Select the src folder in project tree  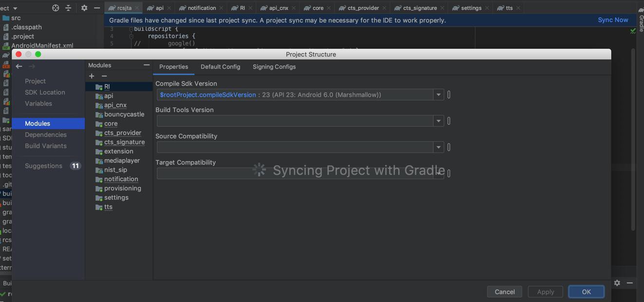point(12,18)
